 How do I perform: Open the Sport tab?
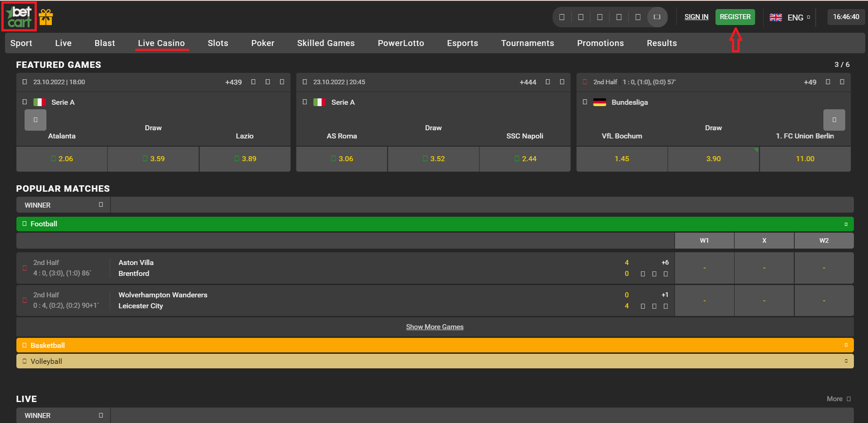[x=21, y=43]
